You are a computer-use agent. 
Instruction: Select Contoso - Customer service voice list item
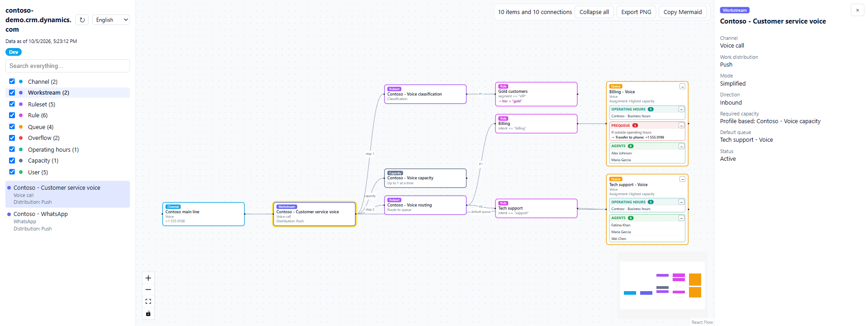(x=68, y=195)
